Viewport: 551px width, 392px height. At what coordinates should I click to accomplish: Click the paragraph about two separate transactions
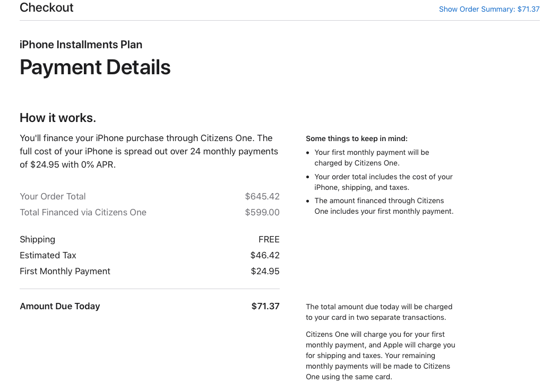[379, 312]
